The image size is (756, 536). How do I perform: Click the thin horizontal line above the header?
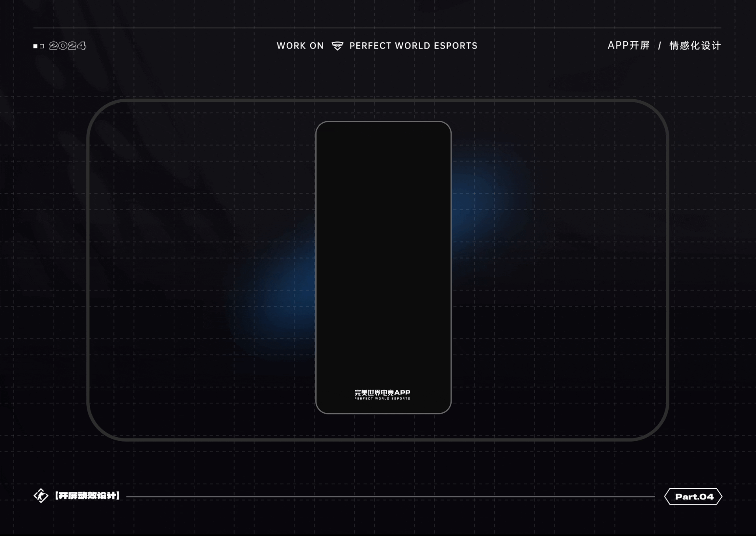coord(377,28)
